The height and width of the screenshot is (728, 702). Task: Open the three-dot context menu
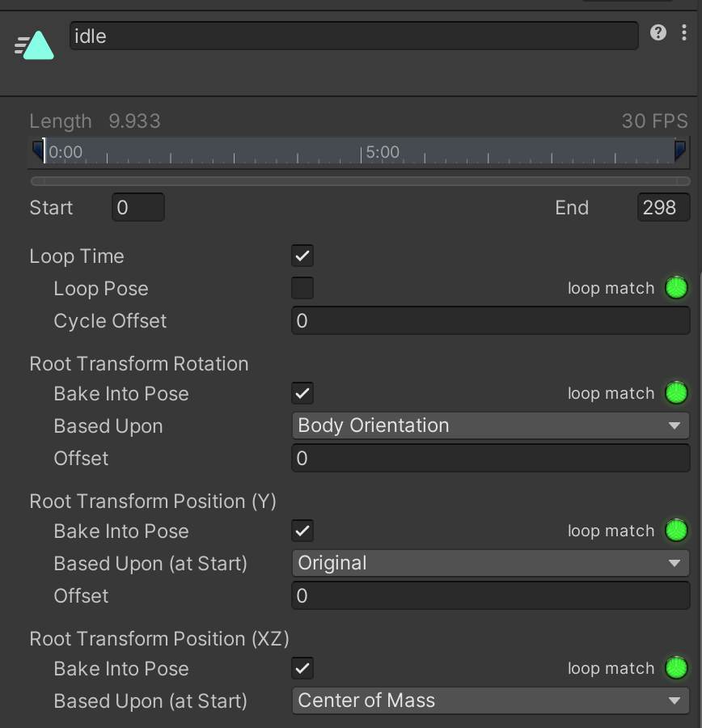pos(684,32)
